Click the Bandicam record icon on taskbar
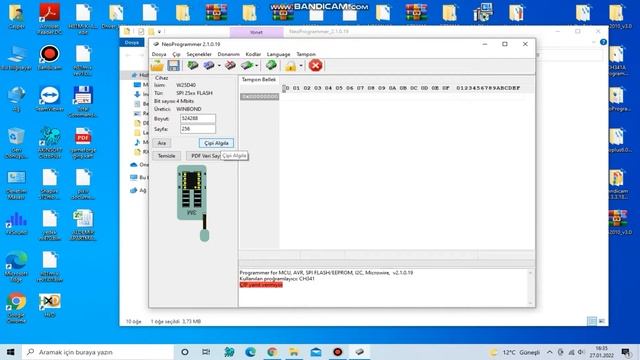The height and width of the screenshot is (360, 640). click(x=338, y=352)
